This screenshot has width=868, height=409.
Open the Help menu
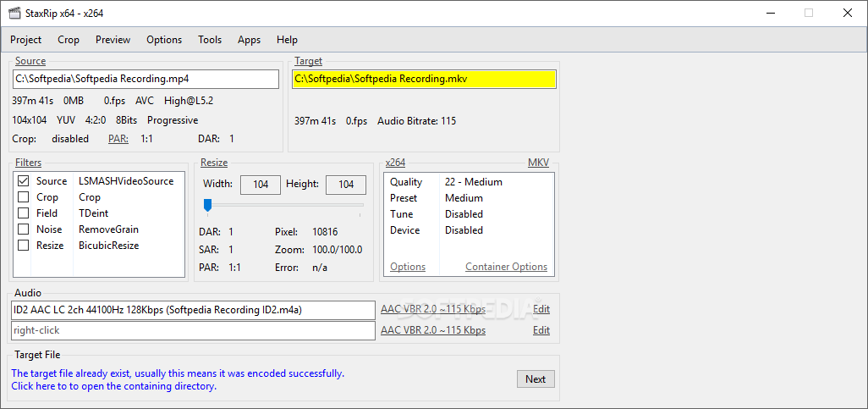288,40
